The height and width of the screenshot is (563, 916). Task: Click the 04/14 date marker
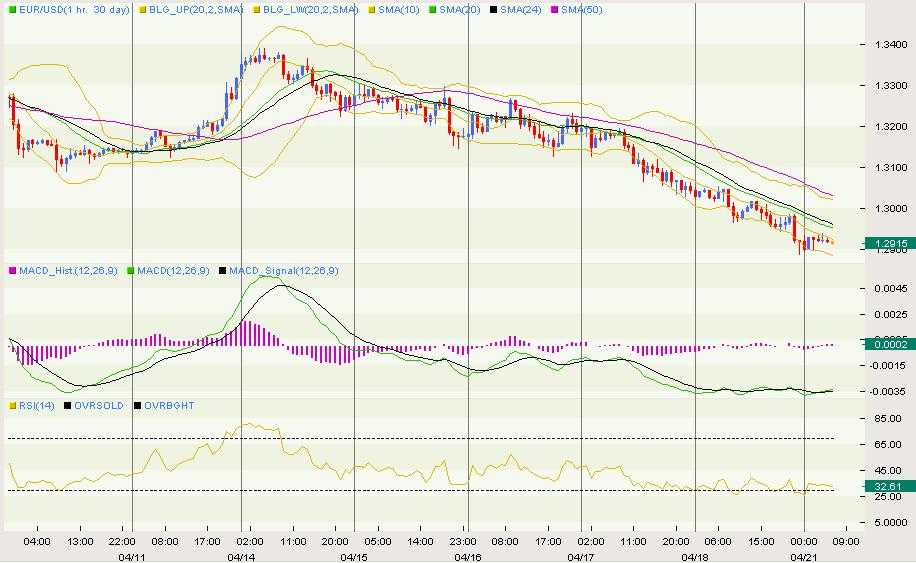[x=241, y=557]
